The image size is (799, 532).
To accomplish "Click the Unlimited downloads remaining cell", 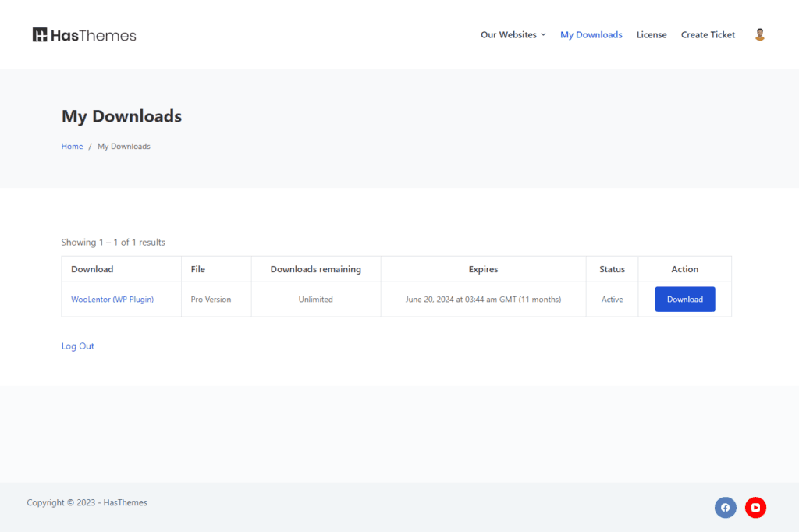I will tap(315, 300).
